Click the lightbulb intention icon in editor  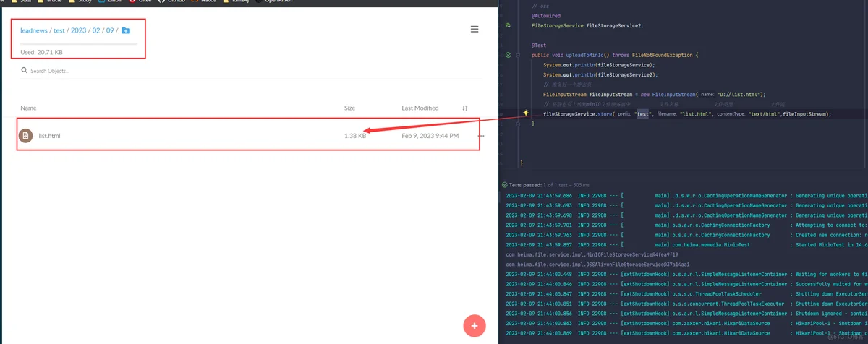[x=526, y=113]
